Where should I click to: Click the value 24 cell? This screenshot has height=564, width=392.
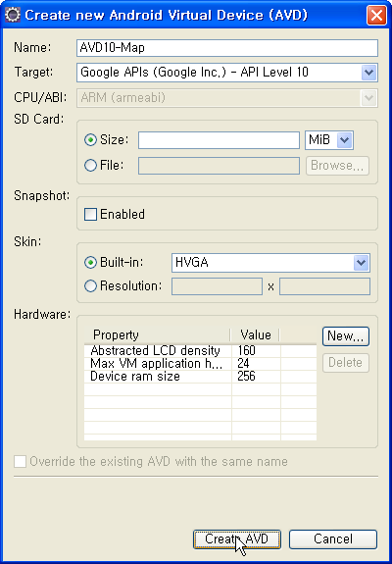click(256, 364)
